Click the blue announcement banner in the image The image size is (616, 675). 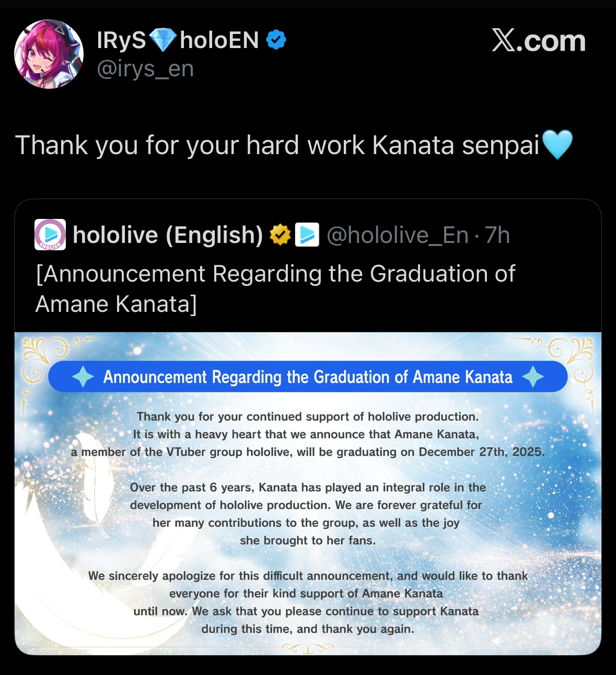[308, 377]
